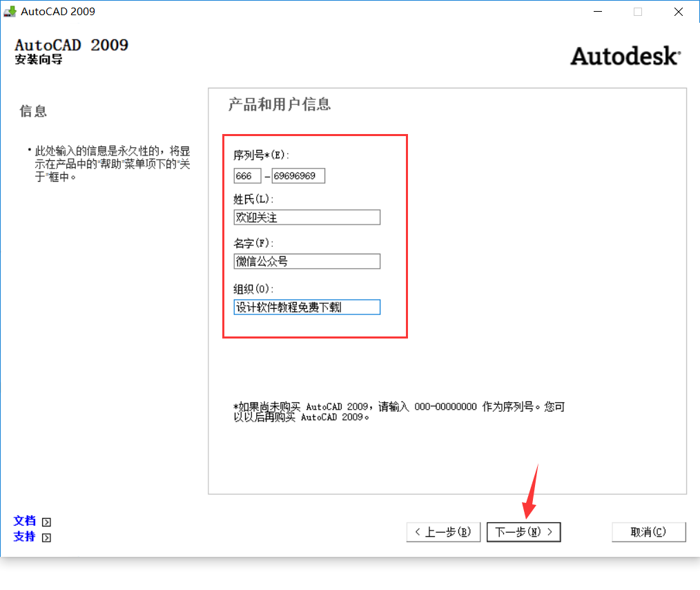Viewport: 700px width, 590px height.
Task: Proceed with the 下一步 button
Action: tap(523, 532)
